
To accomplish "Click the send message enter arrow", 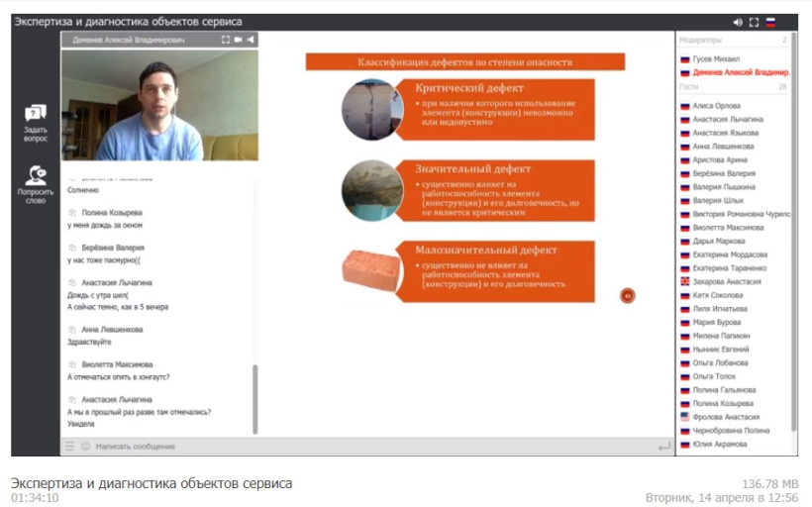I will [x=663, y=446].
